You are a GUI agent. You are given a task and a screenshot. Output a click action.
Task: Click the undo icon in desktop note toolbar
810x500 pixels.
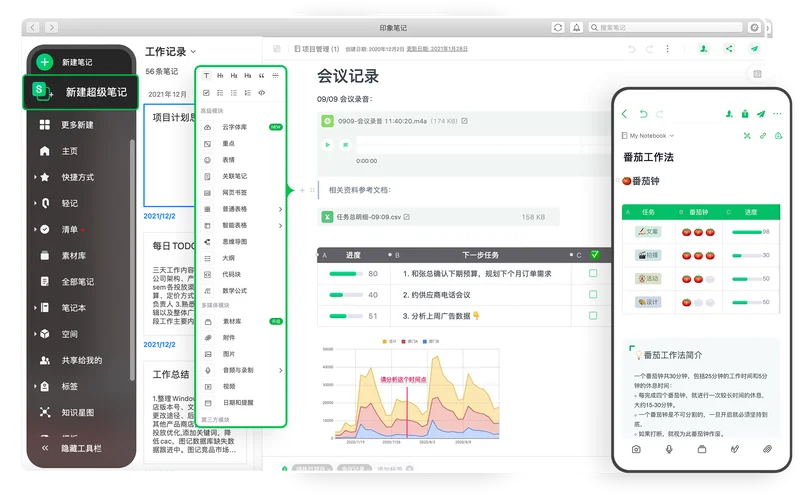click(632, 49)
